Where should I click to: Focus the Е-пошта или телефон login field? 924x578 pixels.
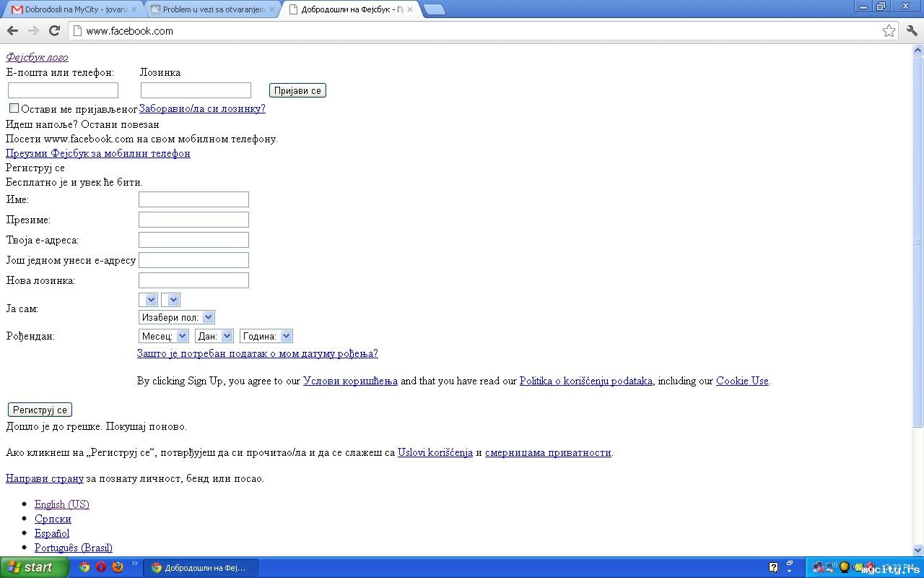click(63, 90)
